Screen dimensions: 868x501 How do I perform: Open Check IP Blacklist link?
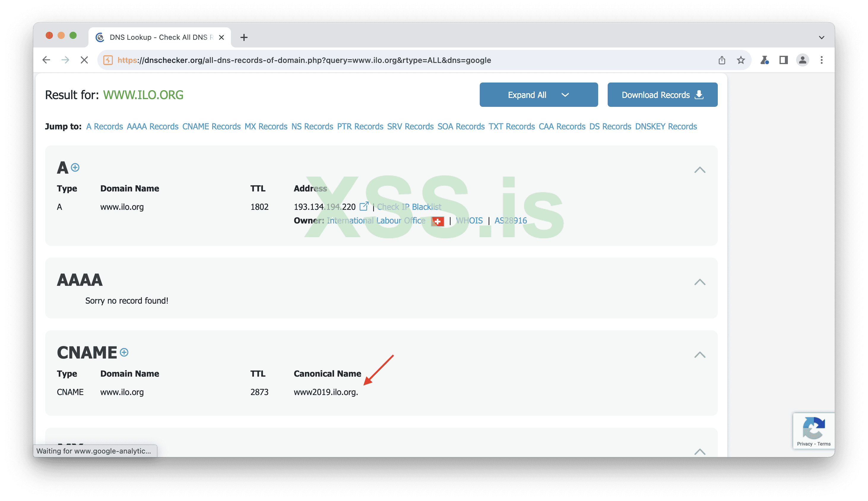[409, 207]
